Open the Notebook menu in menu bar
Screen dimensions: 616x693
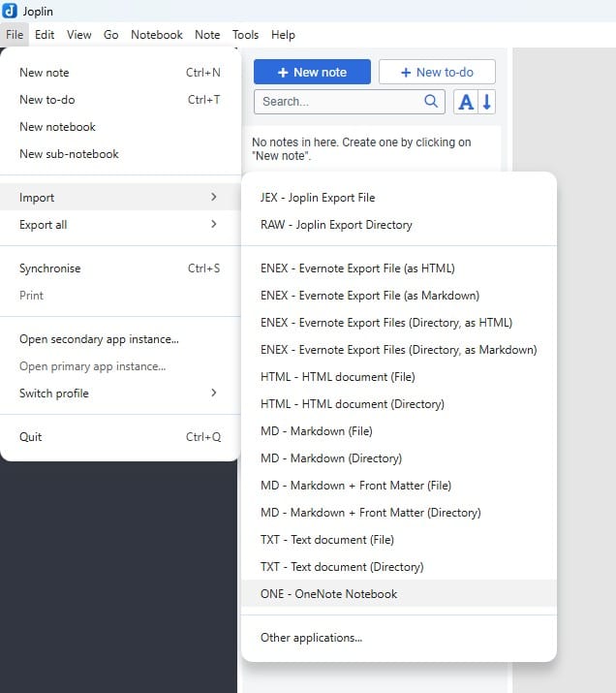point(156,35)
